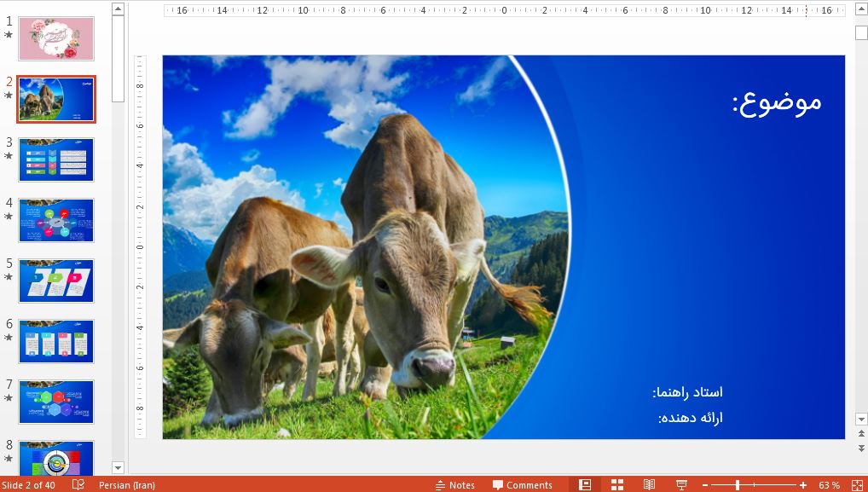The image size is (868, 492).
Task: Open Slide Sorter view
Action: [616, 484]
